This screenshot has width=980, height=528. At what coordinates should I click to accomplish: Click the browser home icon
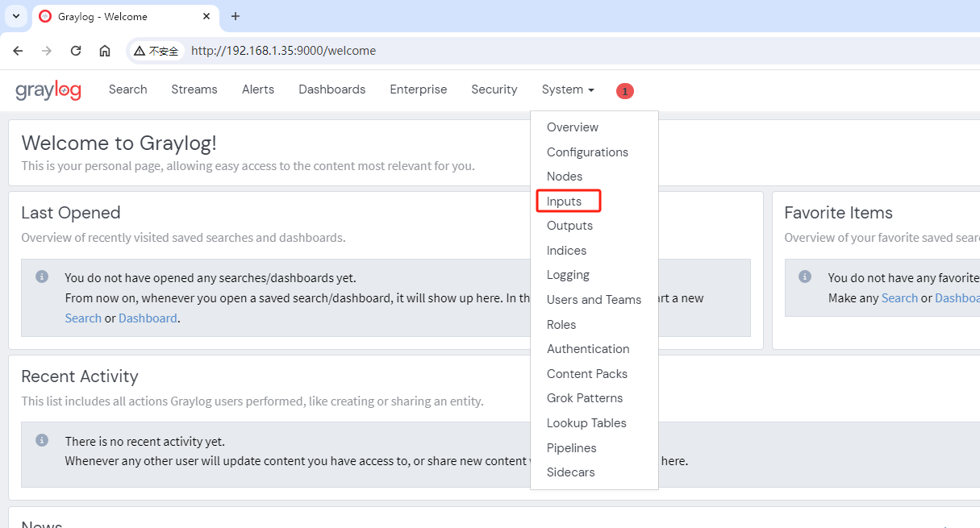(x=105, y=51)
